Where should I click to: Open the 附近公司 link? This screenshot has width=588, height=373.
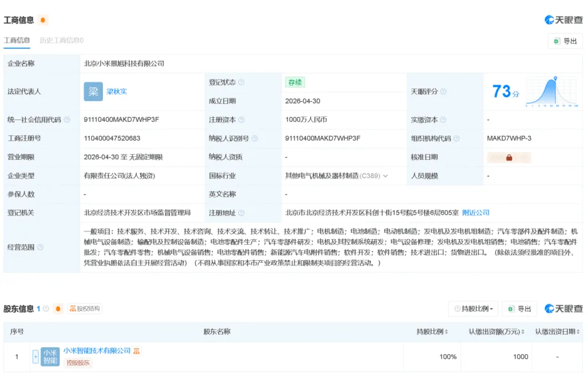[x=475, y=213]
